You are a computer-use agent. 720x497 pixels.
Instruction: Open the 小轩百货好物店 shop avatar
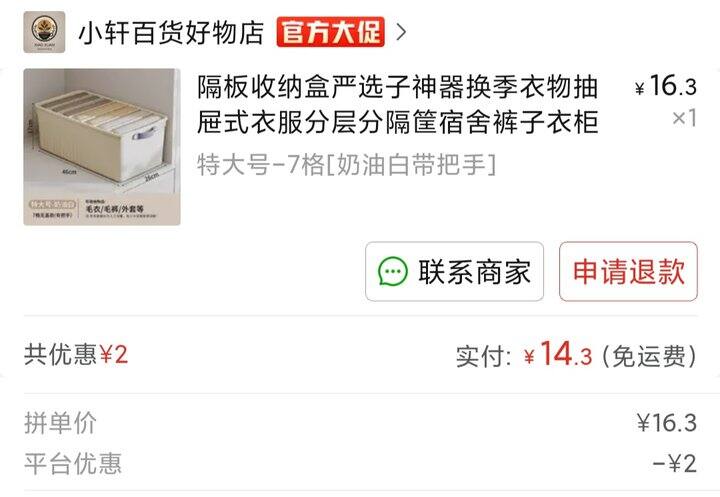click(44, 32)
